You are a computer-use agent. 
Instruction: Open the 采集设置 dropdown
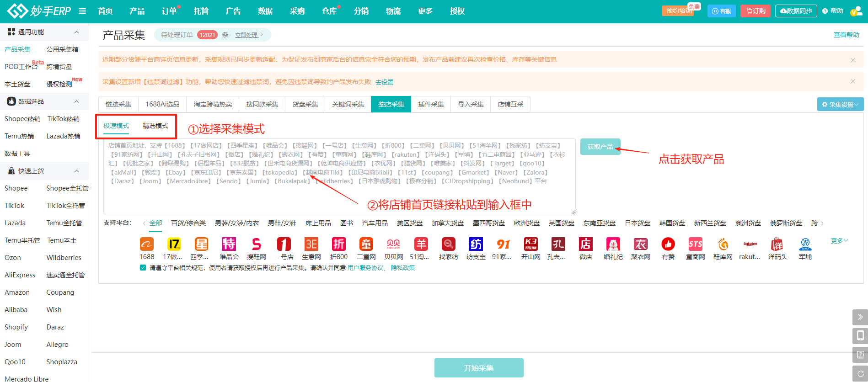pyautogui.click(x=840, y=105)
